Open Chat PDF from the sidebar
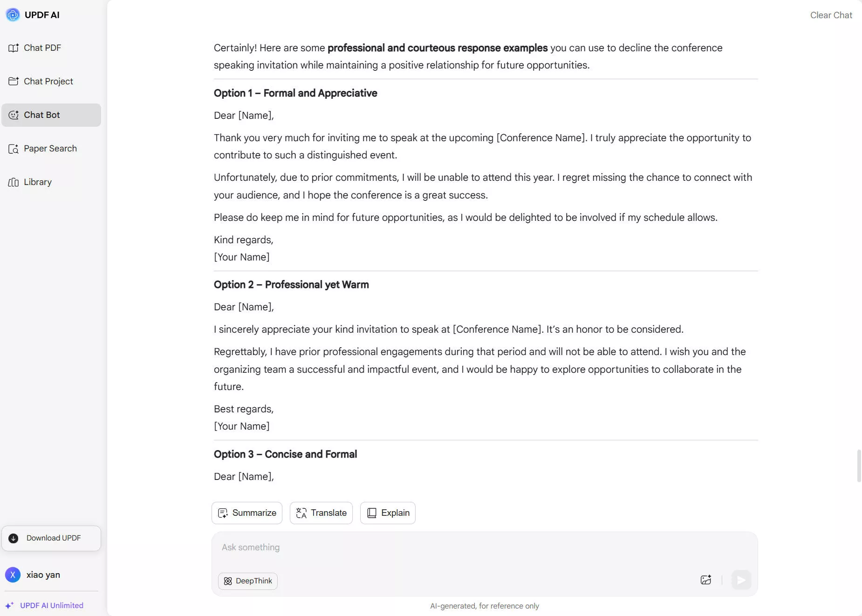This screenshot has width=862, height=616. click(x=42, y=48)
